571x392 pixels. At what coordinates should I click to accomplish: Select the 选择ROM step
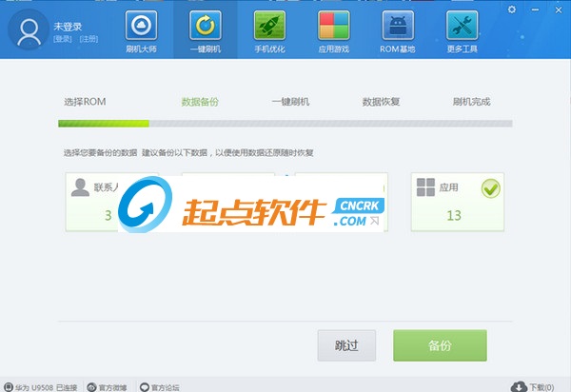click(x=85, y=102)
